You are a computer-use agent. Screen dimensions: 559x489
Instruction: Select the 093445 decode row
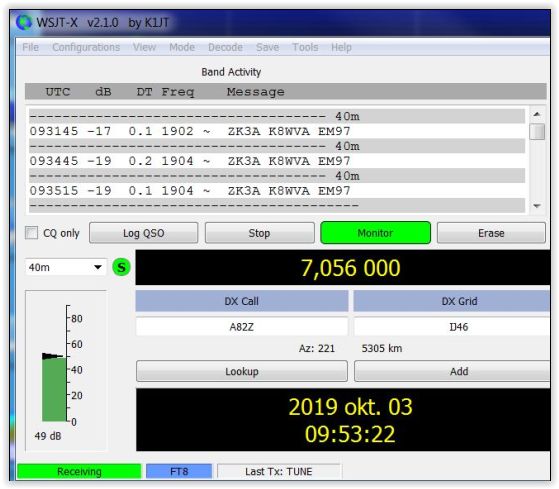click(x=277, y=161)
